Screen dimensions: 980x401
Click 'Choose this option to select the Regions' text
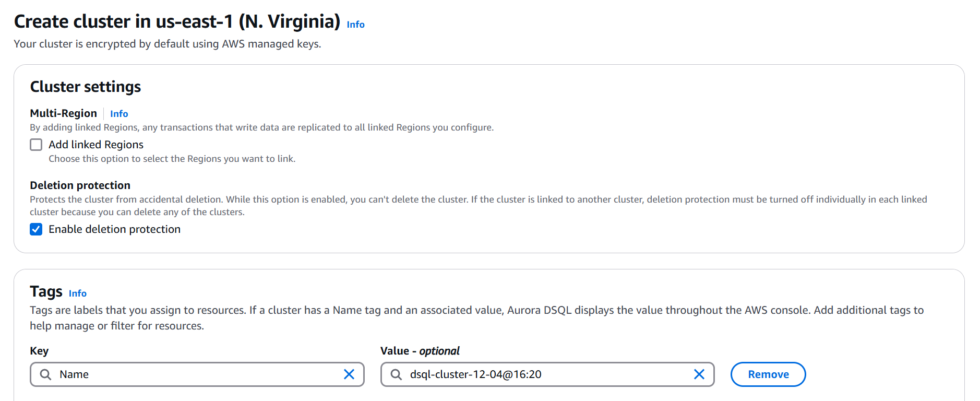[172, 159]
